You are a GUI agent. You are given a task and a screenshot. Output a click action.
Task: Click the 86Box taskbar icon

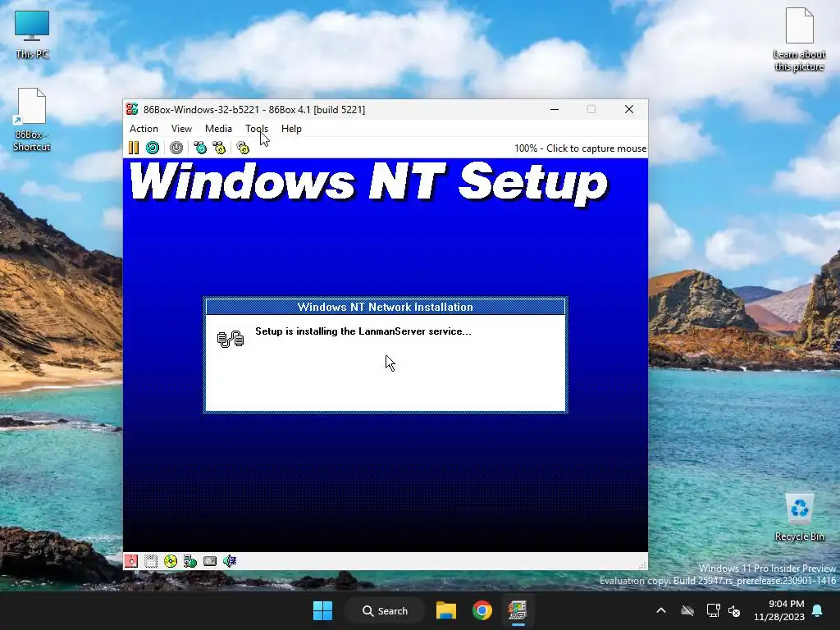(x=518, y=610)
